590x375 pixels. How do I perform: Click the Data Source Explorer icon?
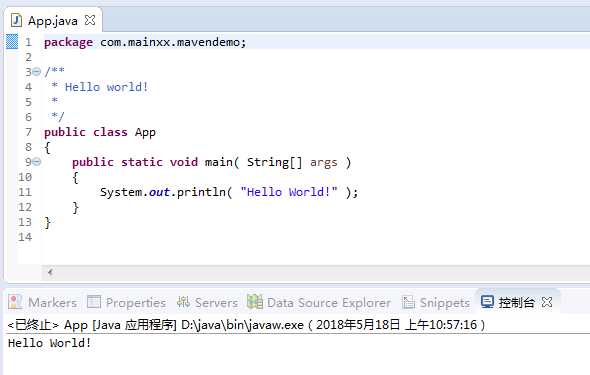(x=255, y=302)
